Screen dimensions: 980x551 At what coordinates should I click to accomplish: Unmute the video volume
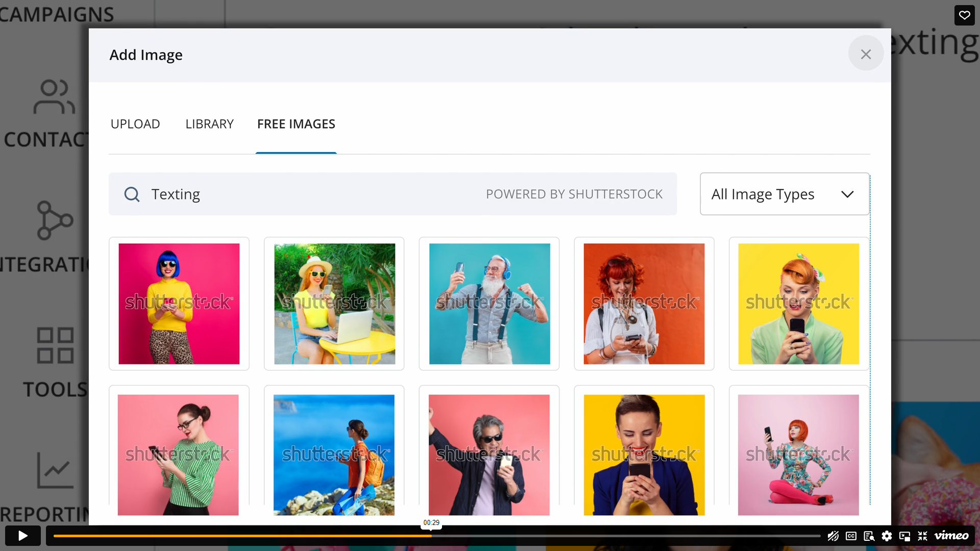[x=833, y=536]
